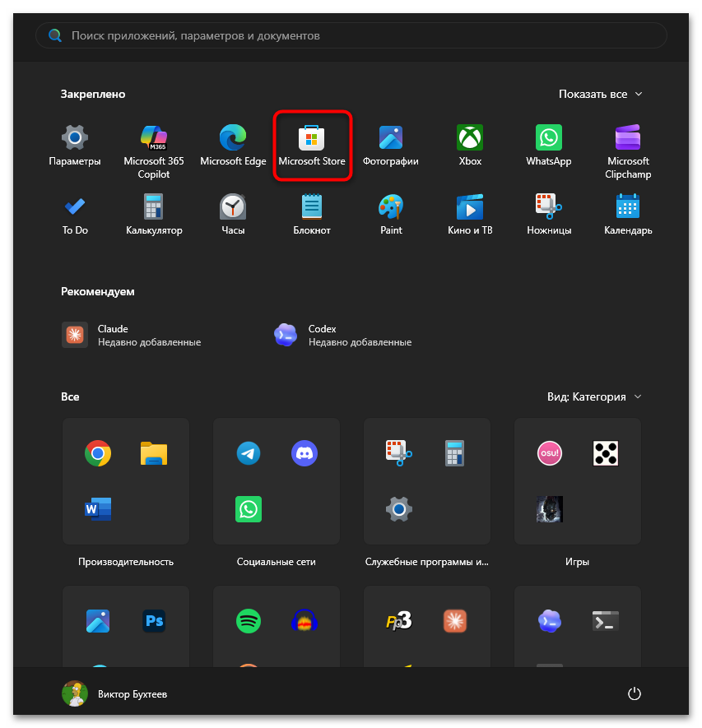Open the Pp3 app icon

[399, 621]
